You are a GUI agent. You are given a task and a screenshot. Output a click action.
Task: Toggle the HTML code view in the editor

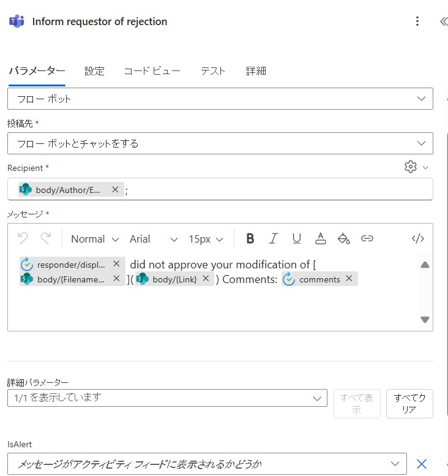tap(418, 238)
